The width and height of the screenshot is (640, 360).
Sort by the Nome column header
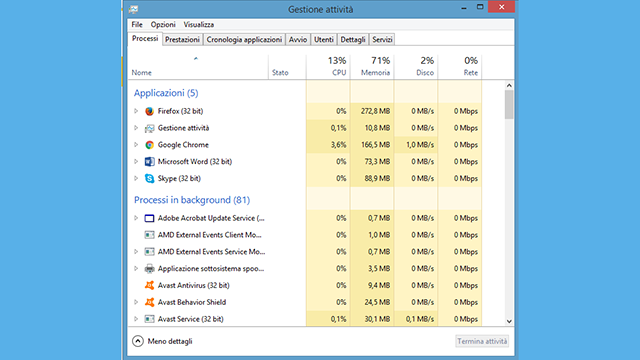point(198,67)
